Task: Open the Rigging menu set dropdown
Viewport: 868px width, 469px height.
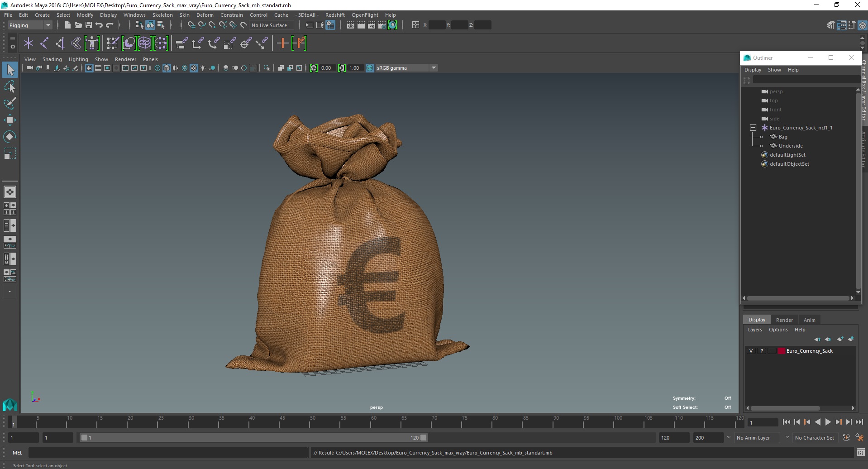Action: (x=30, y=25)
